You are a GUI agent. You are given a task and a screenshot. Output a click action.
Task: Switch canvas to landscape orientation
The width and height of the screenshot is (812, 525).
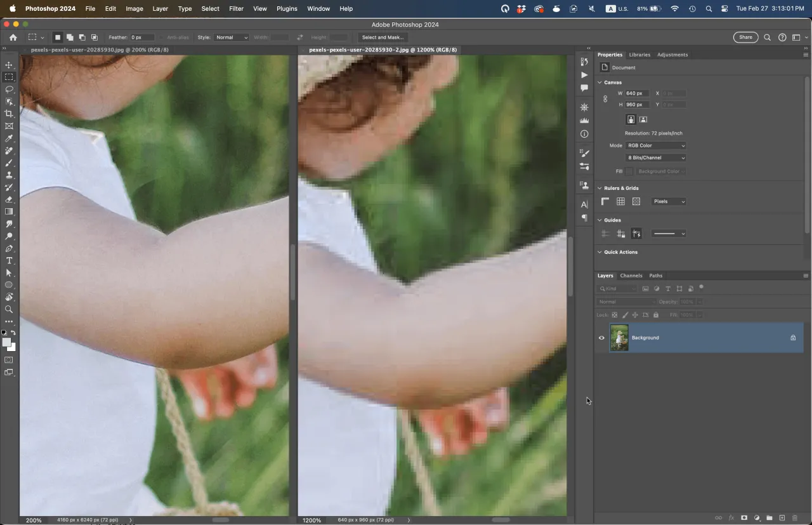pos(643,119)
